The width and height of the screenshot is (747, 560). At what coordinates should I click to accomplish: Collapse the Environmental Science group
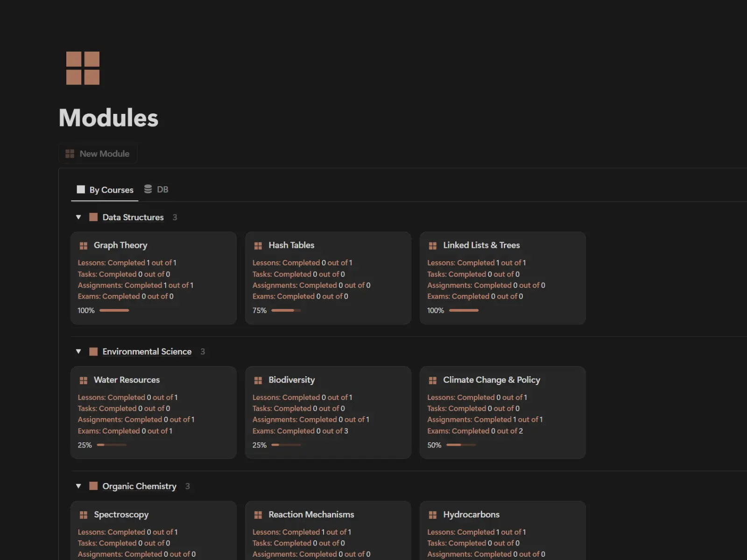pyautogui.click(x=78, y=351)
